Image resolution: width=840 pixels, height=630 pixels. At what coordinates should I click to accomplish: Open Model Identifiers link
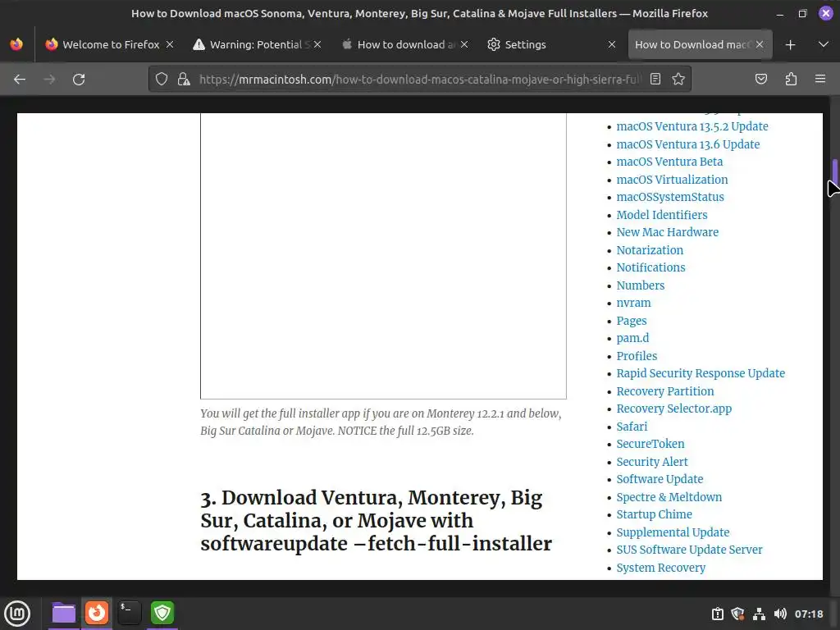tap(662, 215)
